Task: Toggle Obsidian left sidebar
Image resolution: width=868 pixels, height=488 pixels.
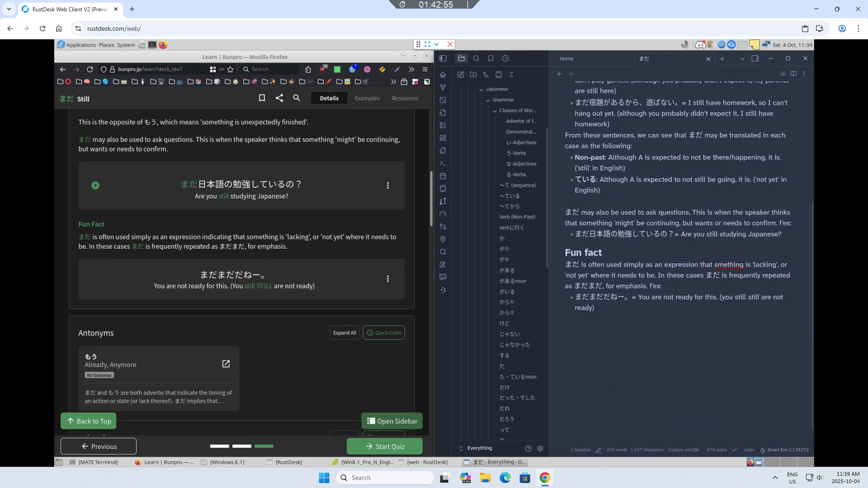Action: pyautogui.click(x=443, y=58)
